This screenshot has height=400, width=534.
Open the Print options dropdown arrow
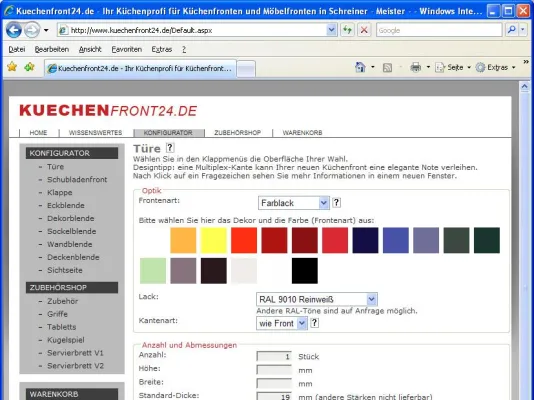(x=428, y=67)
